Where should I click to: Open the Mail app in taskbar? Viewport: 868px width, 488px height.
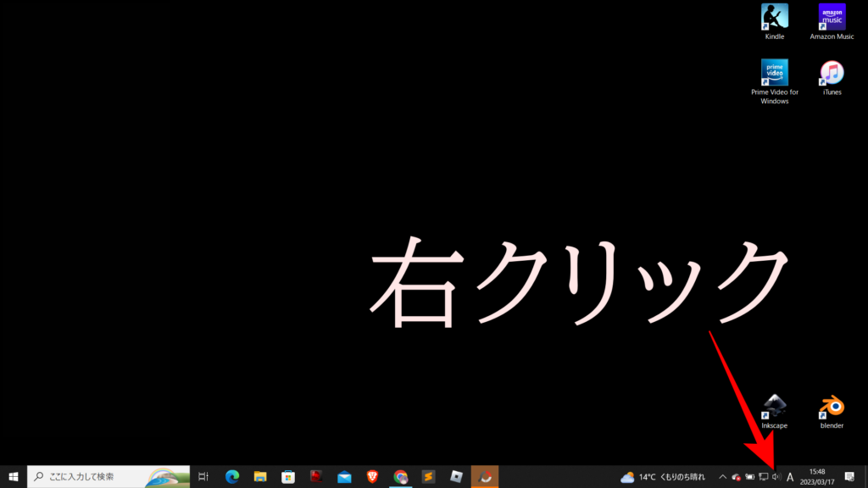pyautogui.click(x=344, y=477)
